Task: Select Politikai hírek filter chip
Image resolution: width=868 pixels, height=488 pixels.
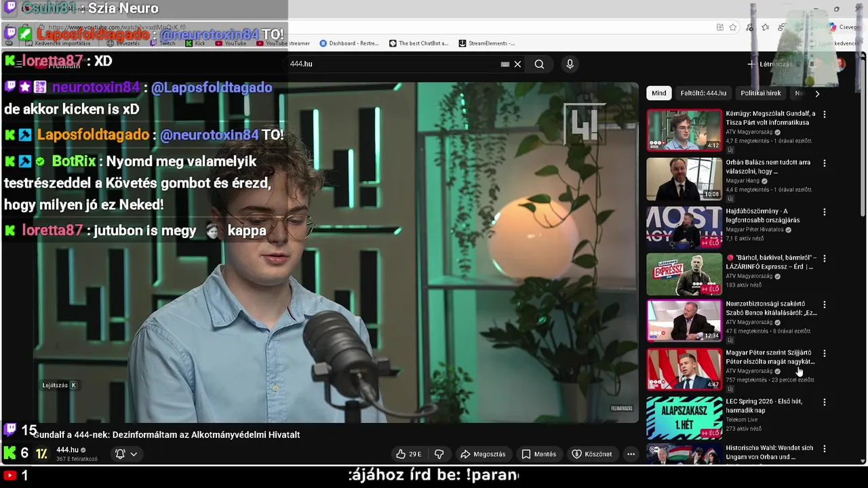Action: (760, 93)
